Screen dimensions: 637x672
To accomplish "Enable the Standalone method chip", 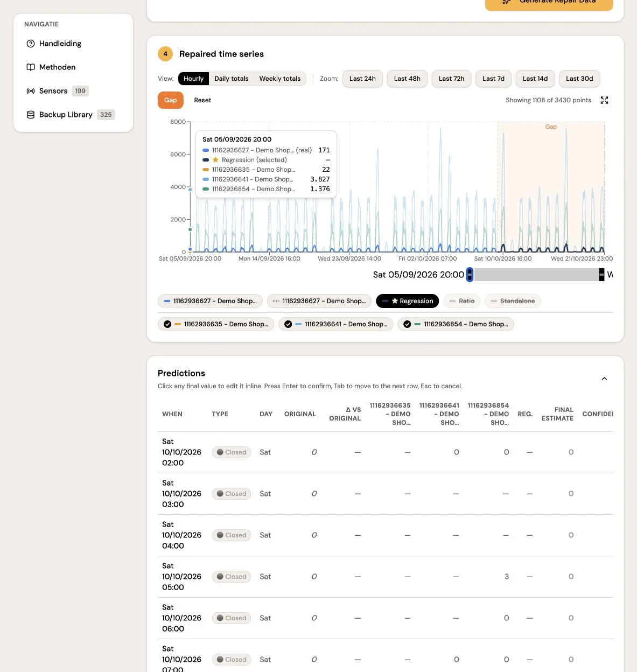I will [x=513, y=301].
